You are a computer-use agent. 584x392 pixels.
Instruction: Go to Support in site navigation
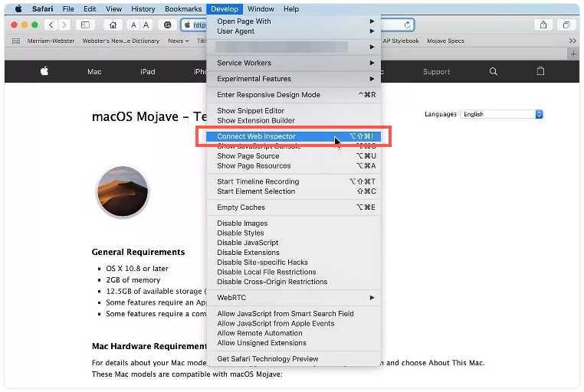pyautogui.click(x=436, y=72)
